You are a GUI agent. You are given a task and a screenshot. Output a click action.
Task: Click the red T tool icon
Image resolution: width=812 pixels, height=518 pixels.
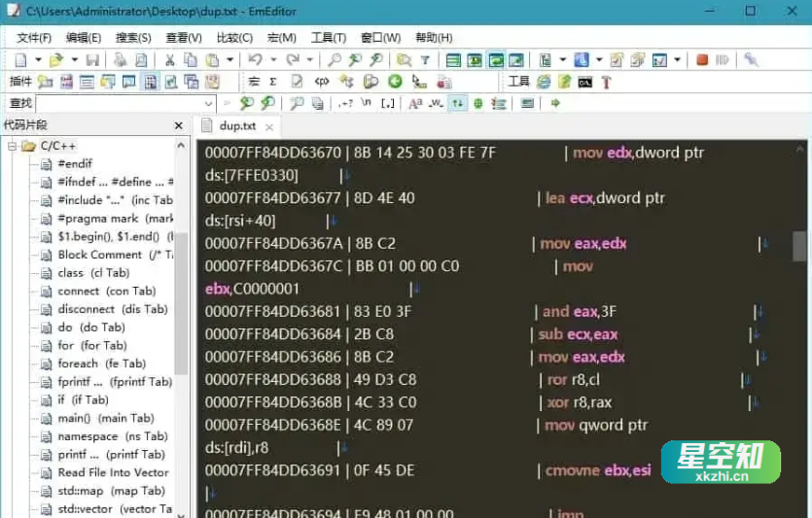click(x=606, y=83)
